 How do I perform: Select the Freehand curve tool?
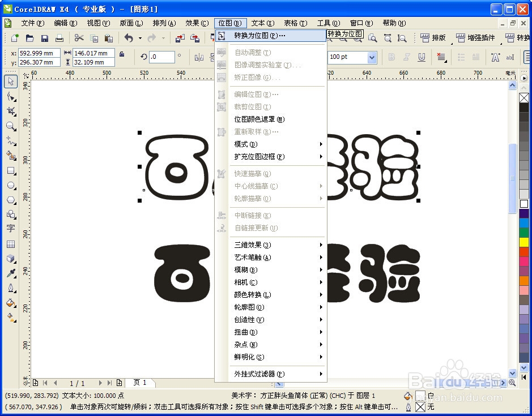pos(11,141)
